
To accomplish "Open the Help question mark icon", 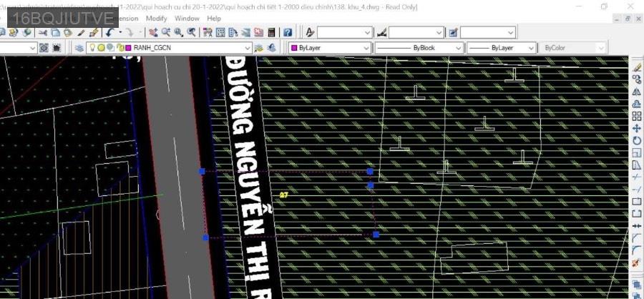I will (287, 32).
